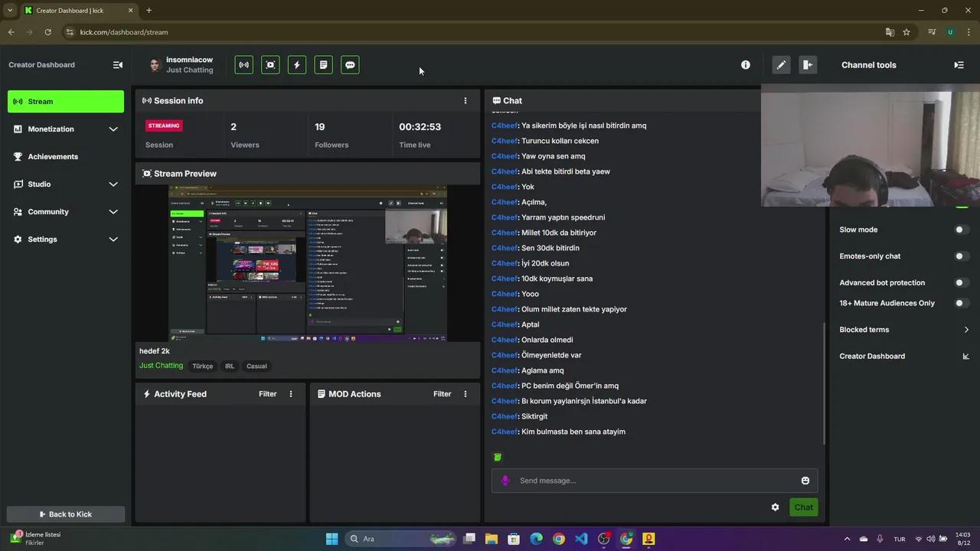Click the end stream exit icon
The height and width of the screenshot is (551, 980).
click(x=808, y=65)
